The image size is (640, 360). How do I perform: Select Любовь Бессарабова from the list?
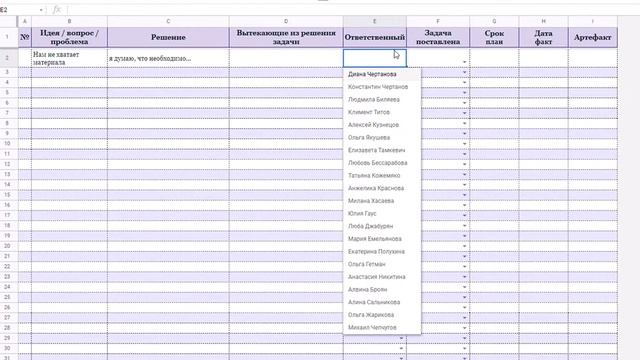(x=382, y=163)
